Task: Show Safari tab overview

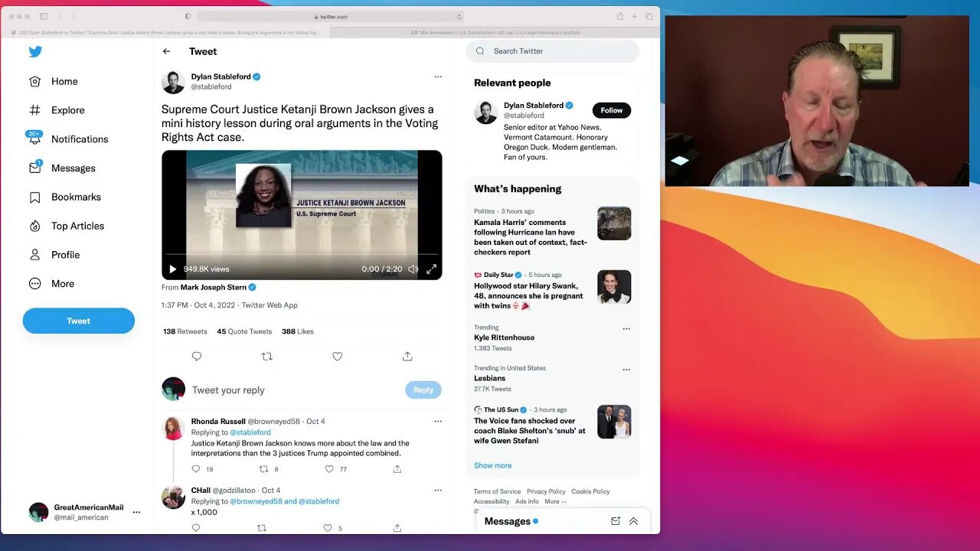Action: [648, 16]
